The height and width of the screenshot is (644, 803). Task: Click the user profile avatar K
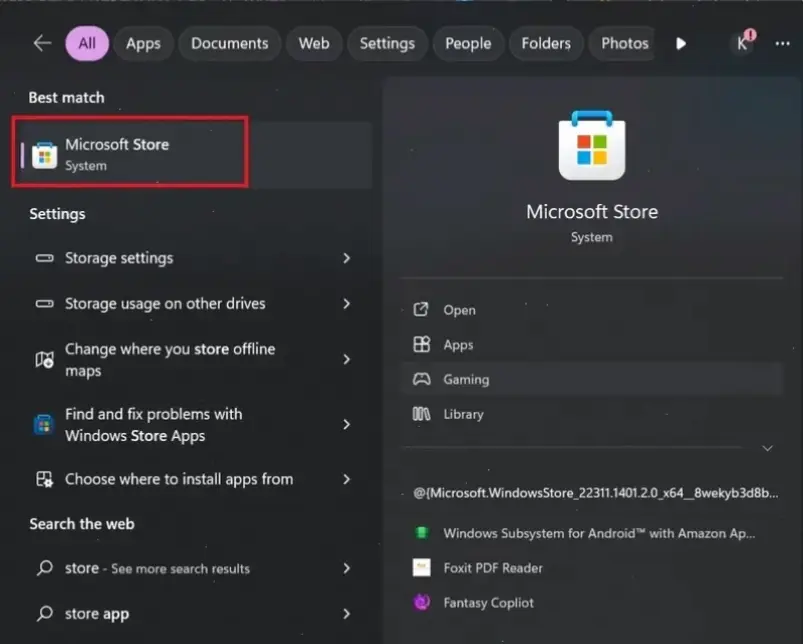(x=742, y=43)
